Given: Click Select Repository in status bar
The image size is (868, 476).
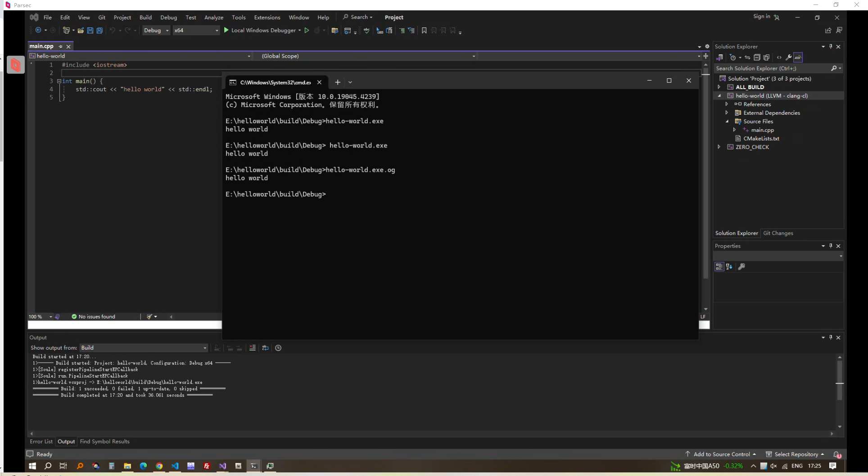Looking at the screenshot, I should coord(796,454).
